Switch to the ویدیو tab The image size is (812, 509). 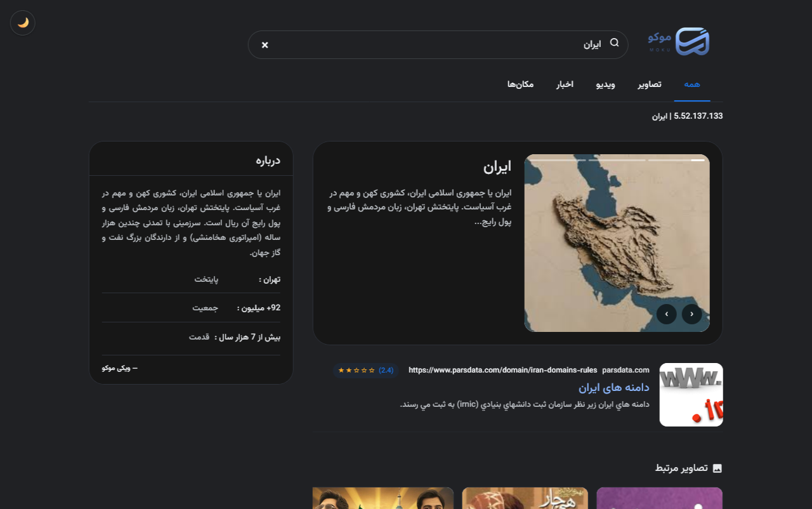coord(605,84)
